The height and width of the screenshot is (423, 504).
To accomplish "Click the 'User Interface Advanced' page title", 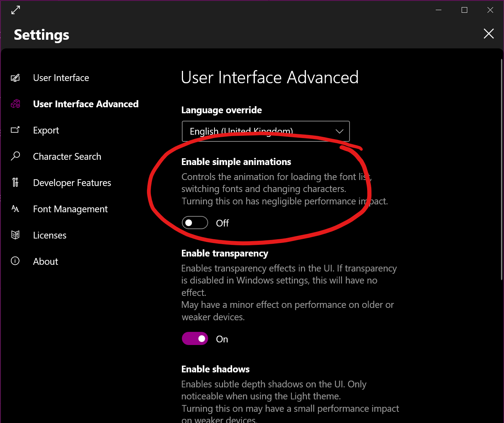I will click(270, 78).
